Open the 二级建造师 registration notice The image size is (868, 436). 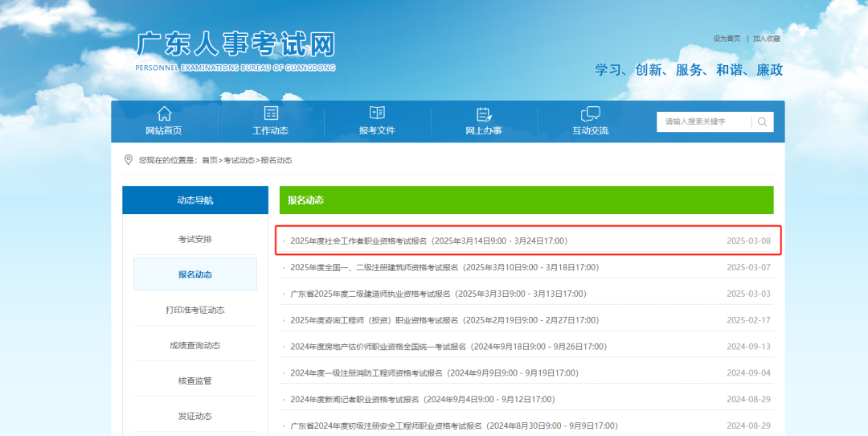[438, 294]
